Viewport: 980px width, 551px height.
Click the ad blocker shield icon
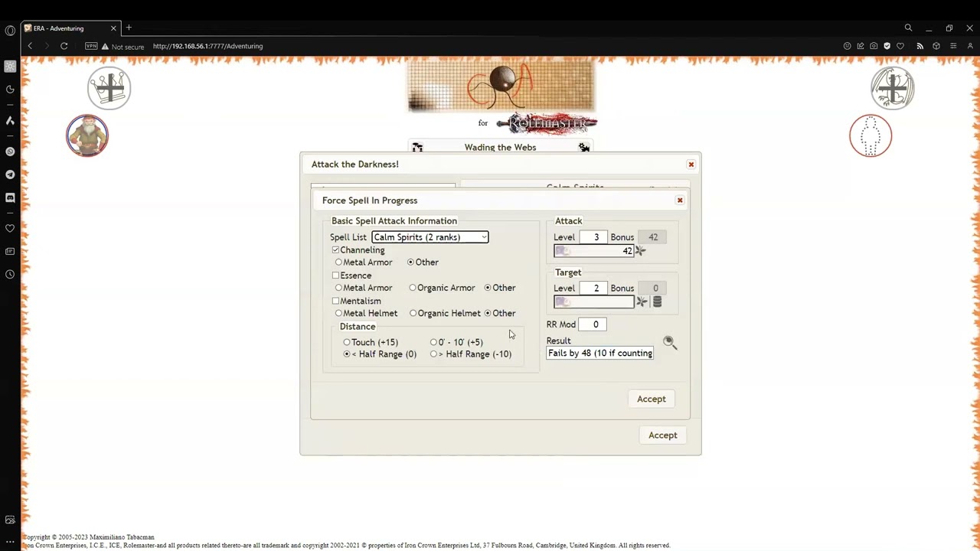(887, 47)
